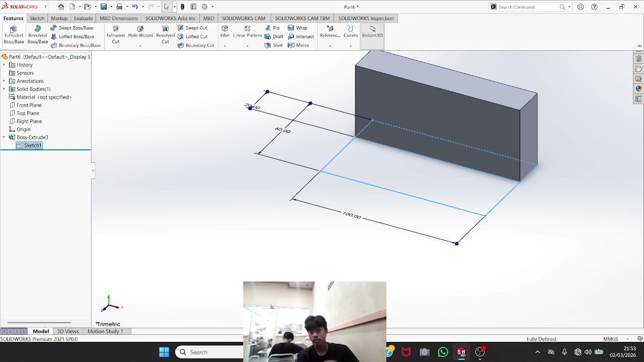Collapse the Boss-Extrude3 tree node
Image resolution: width=644 pixels, height=362 pixels.
click(x=4, y=137)
